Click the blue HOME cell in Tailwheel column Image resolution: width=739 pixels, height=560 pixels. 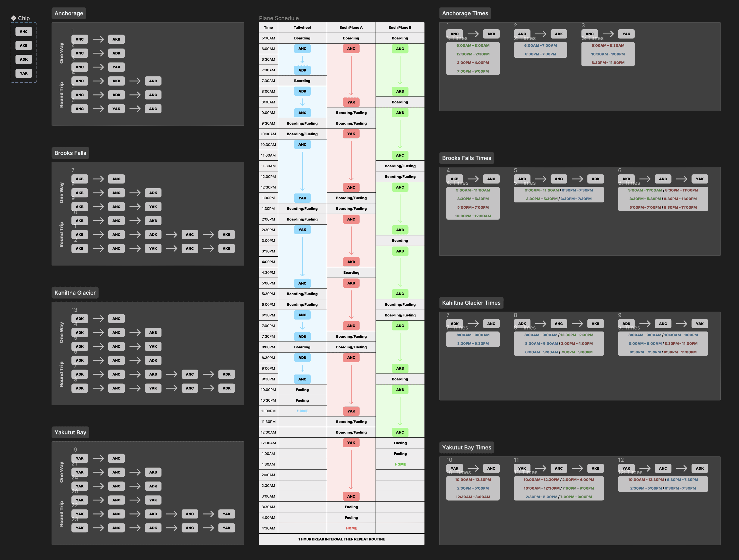click(302, 411)
